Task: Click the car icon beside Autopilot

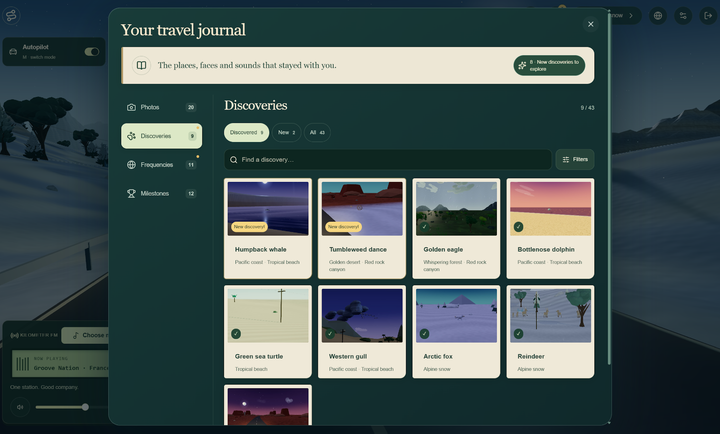Action: click(13, 51)
